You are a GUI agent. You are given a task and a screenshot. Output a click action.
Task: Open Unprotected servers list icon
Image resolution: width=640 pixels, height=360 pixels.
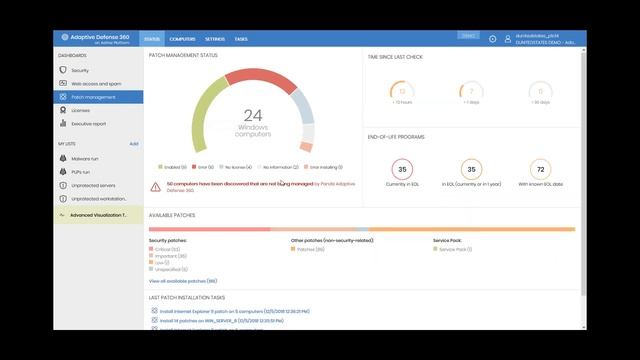click(x=63, y=185)
